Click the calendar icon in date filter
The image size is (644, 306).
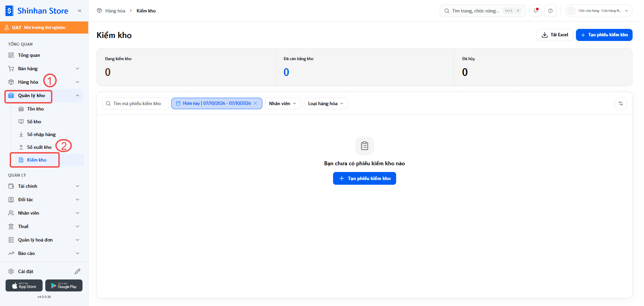(x=178, y=103)
